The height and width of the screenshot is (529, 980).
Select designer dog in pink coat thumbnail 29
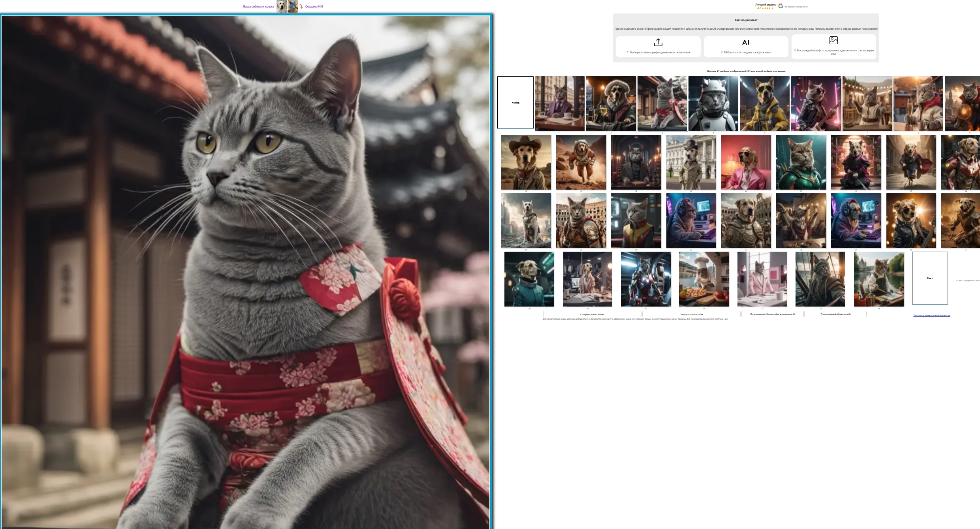[x=588, y=279]
